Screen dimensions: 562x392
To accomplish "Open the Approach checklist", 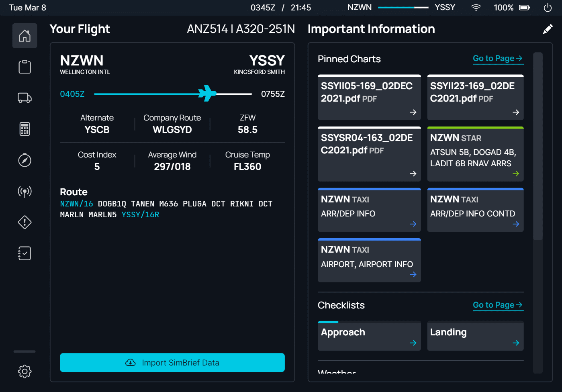I will point(369,336).
